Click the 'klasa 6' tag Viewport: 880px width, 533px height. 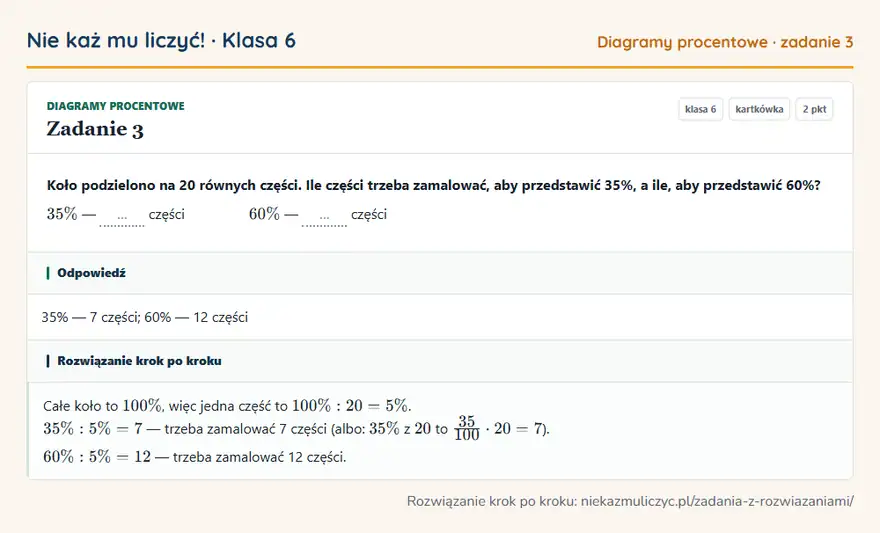(700, 109)
